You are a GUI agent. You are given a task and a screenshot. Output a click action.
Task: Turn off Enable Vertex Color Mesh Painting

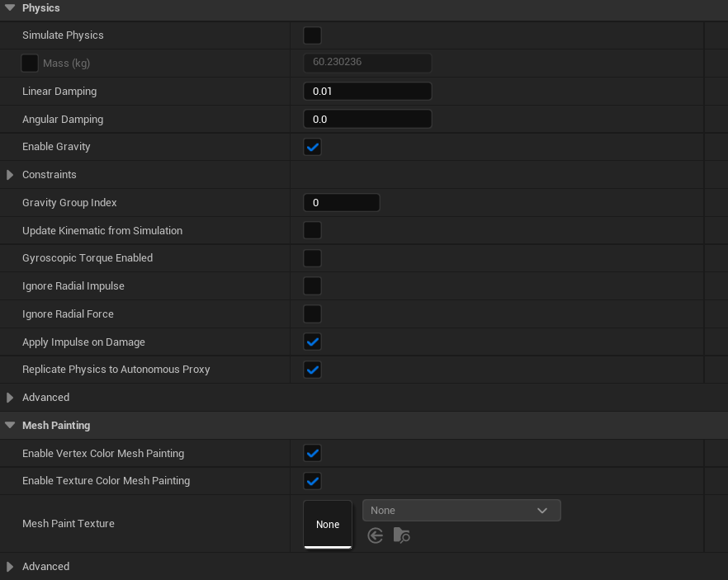coord(312,453)
